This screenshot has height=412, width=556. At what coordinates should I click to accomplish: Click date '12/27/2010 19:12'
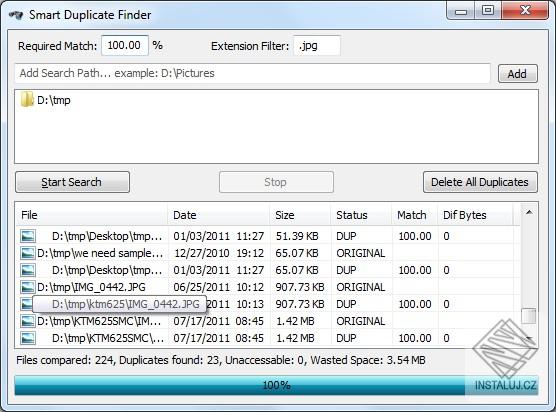coord(219,253)
